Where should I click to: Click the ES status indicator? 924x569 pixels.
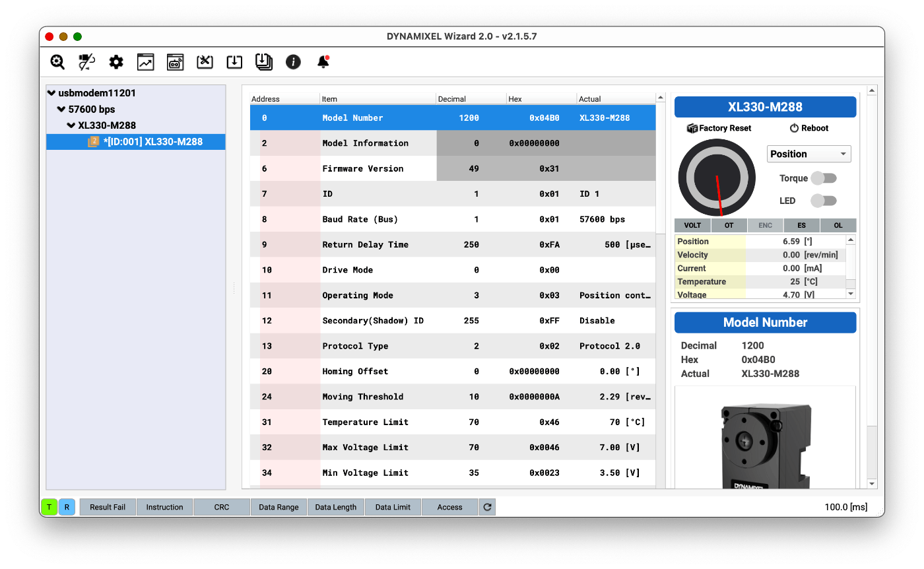(x=802, y=225)
